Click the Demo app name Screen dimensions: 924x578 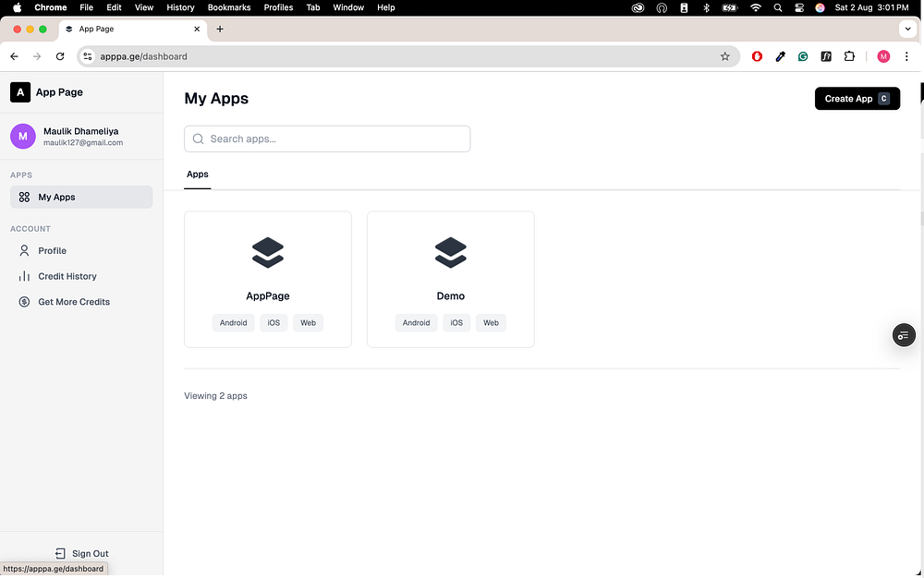point(451,296)
